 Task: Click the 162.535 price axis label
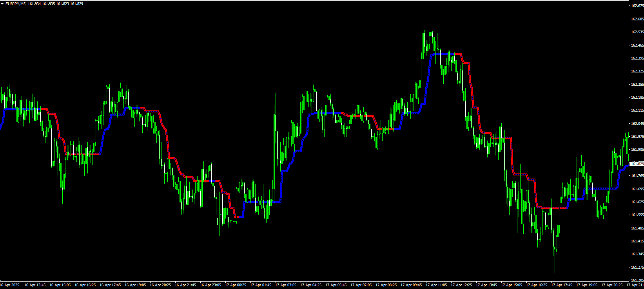pyautogui.click(x=637, y=32)
